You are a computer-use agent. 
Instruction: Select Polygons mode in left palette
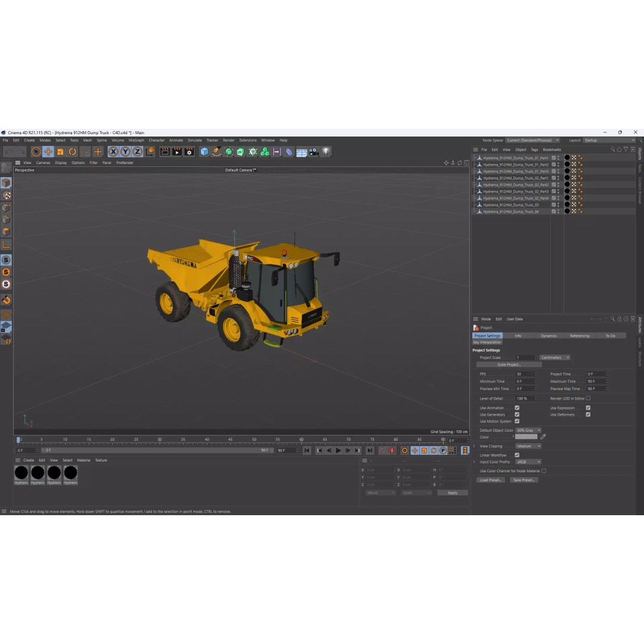[x=6, y=231]
